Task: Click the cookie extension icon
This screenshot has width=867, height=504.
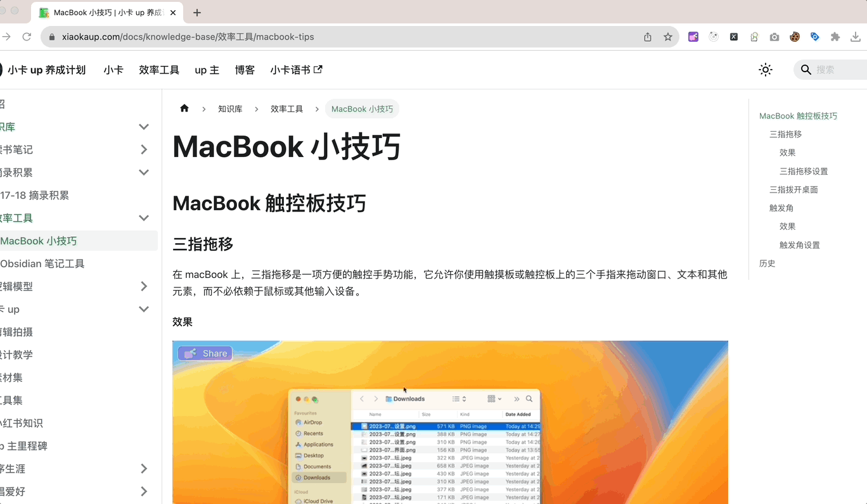Action: [795, 37]
